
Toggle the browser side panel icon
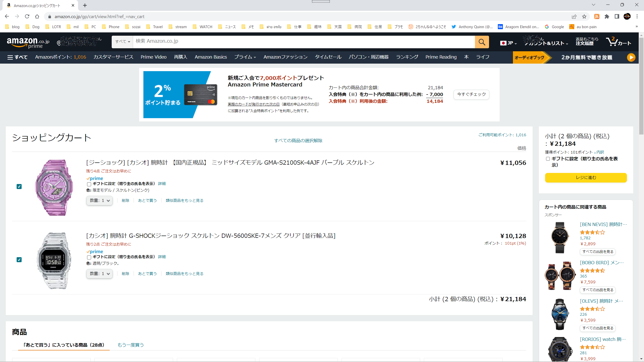[617, 16]
